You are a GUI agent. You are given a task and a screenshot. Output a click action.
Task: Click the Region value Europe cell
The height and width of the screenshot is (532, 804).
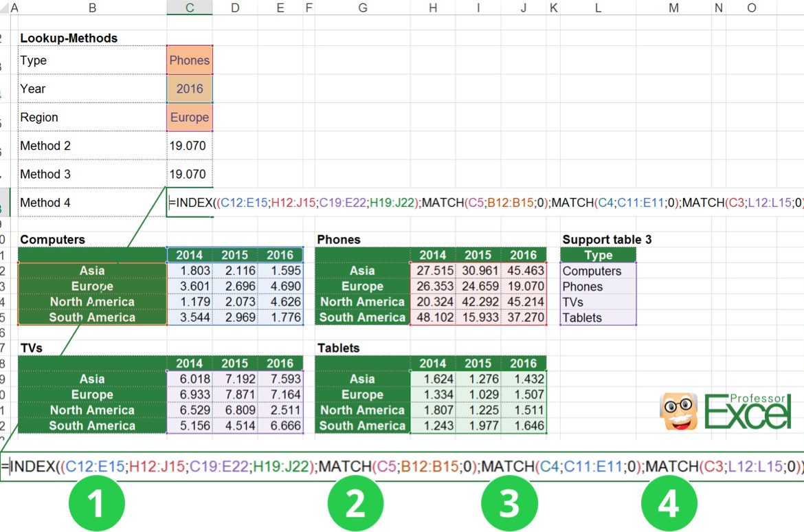click(190, 117)
